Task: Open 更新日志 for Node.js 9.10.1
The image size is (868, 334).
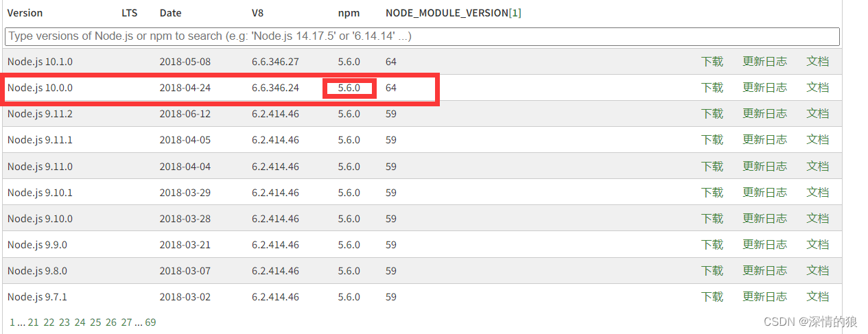Action: point(764,193)
